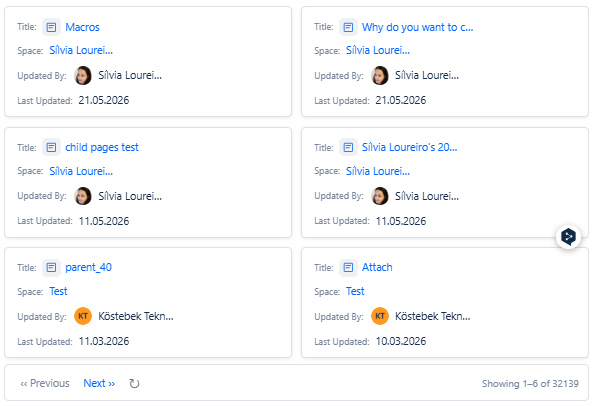Open the parent_40 page link
597x406 pixels.
coord(88,267)
